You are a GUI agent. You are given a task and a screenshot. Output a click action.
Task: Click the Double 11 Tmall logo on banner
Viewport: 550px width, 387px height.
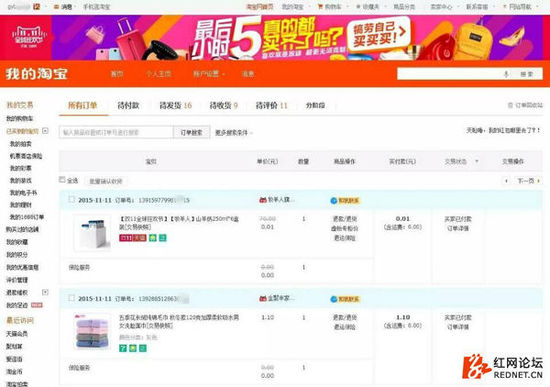coord(27,37)
